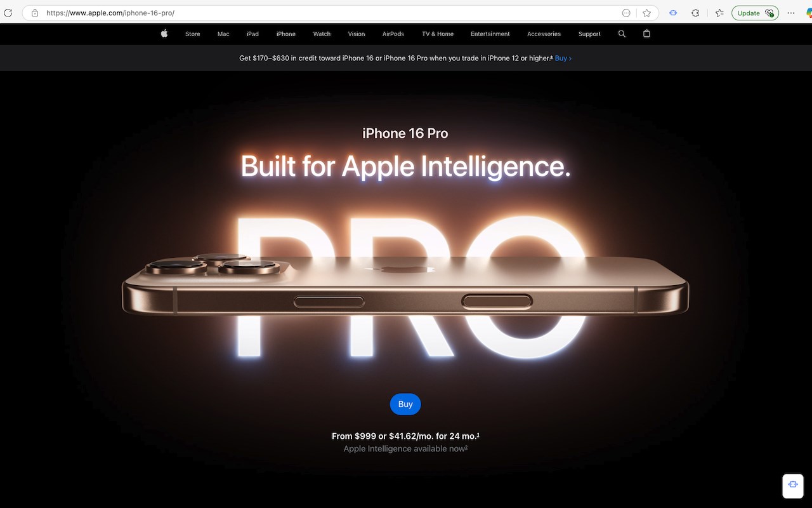Viewport: 812px width, 508px height.
Task: Open the browser extensions puzzle icon
Action: [x=695, y=13]
